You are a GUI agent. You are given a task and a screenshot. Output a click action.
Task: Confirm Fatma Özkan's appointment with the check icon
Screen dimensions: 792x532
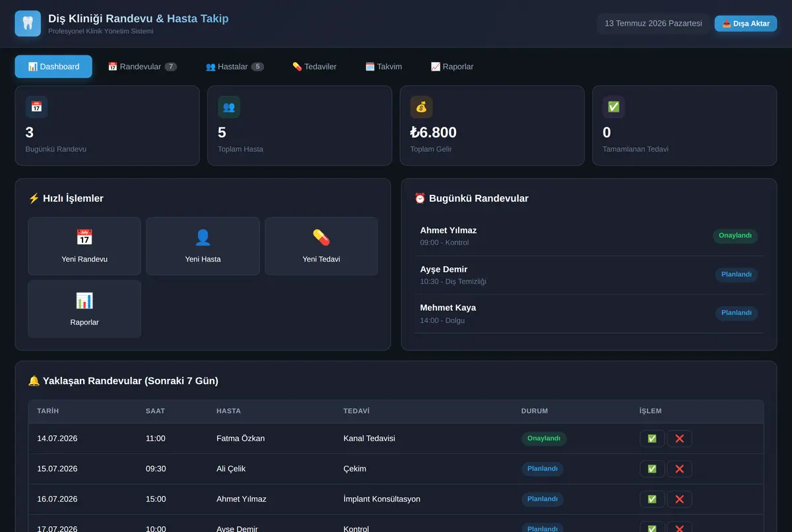pyautogui.click(x=652, y=438)
